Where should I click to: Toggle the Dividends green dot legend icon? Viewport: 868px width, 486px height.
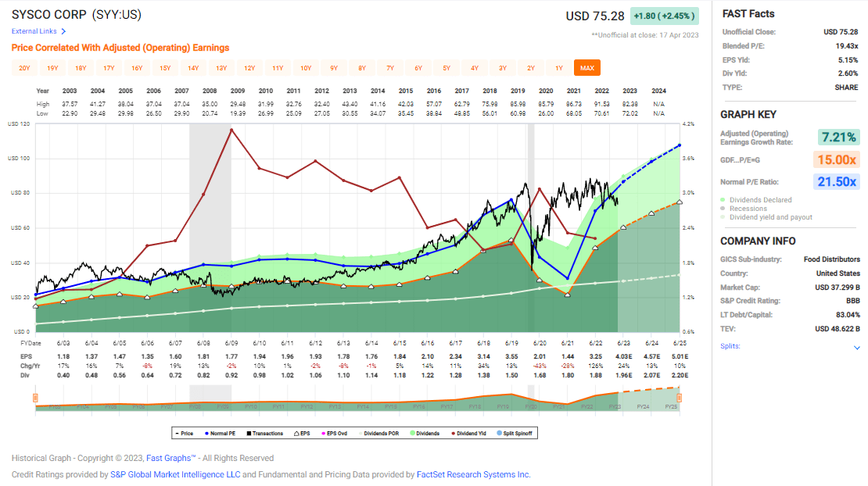coord(411,433)
